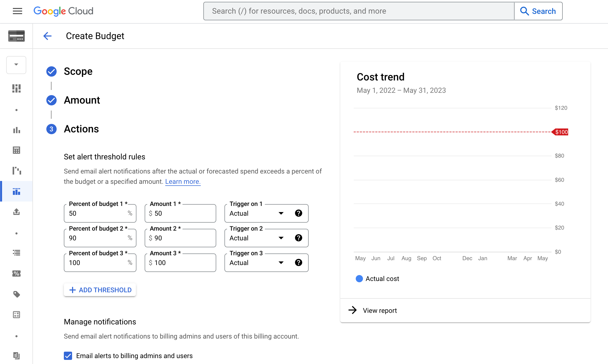This screenshot has height=364, width=608.
Task: Click the back arrow to exit Create Budget
Action: coord(47,35)
